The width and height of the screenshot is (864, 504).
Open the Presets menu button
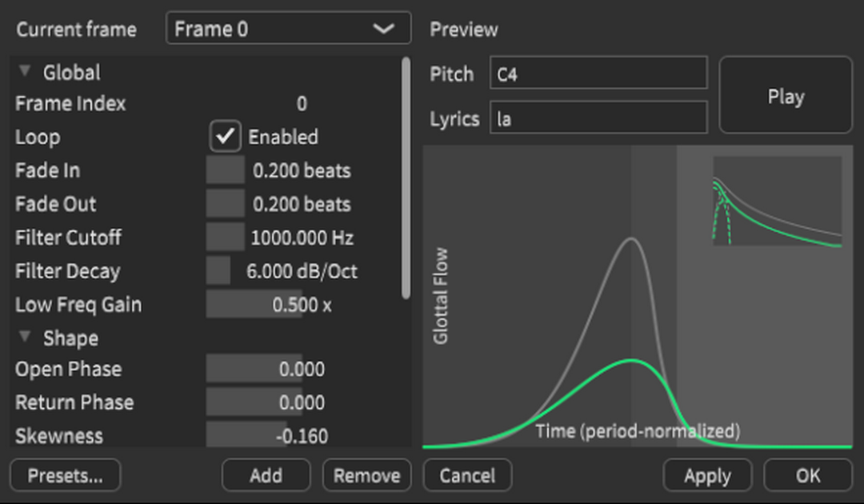tap(65, 475)
